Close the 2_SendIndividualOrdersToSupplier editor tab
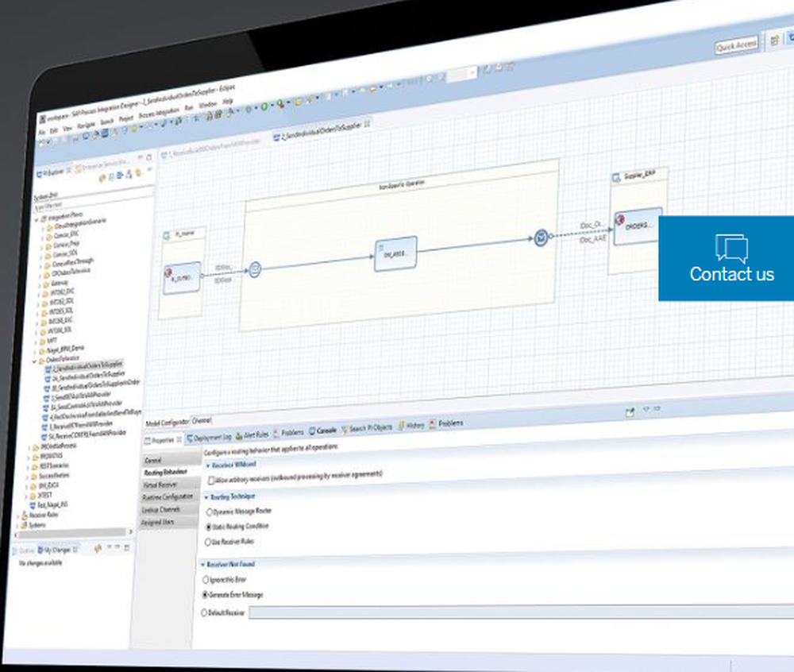Viewport: 794px width, 672px height. tap(368, 123)
